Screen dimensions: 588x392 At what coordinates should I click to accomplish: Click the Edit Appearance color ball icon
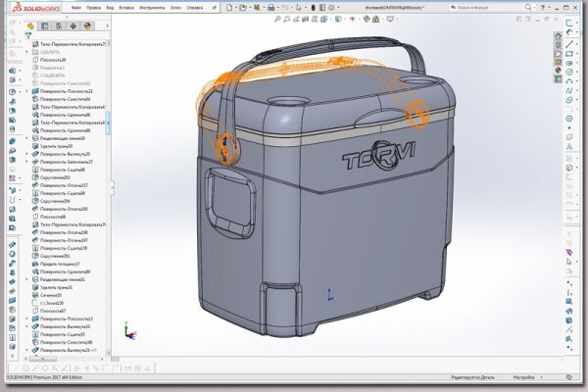point(367,19)
